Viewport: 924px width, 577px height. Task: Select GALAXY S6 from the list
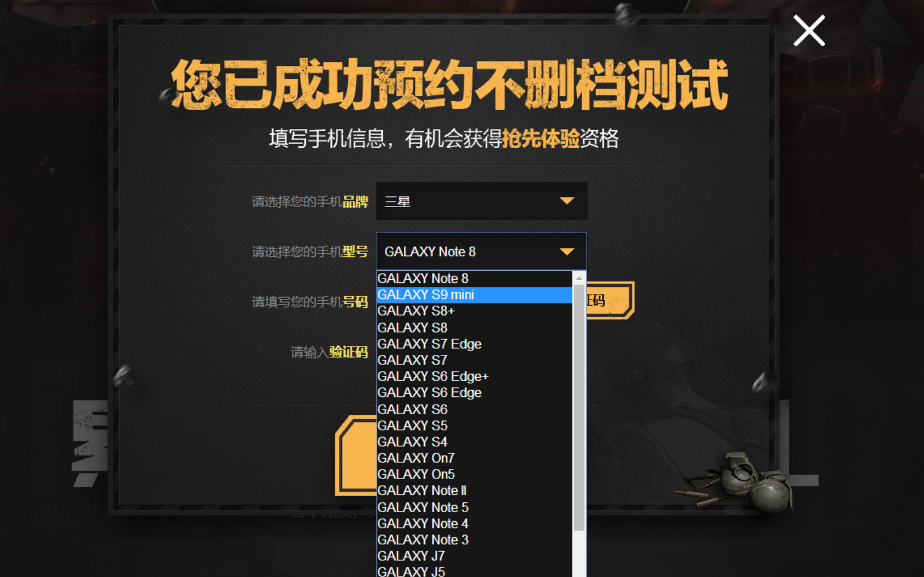click(x=474, y=409)
